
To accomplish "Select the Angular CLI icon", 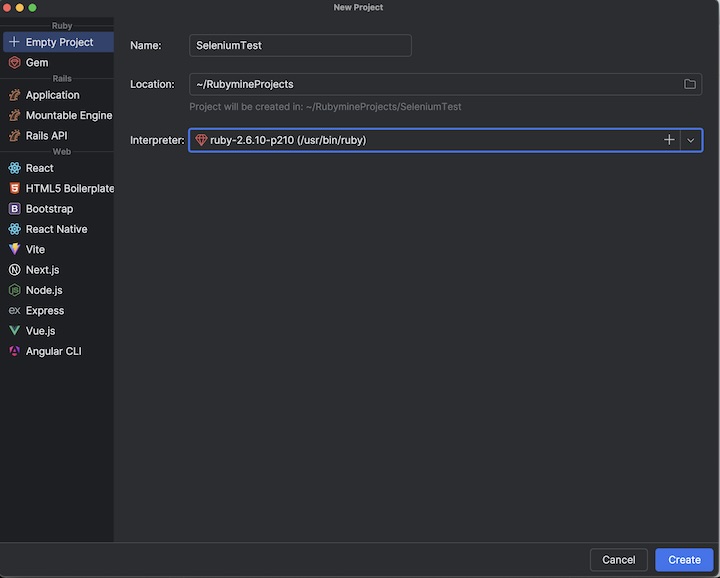I will [x=14, y=351].
